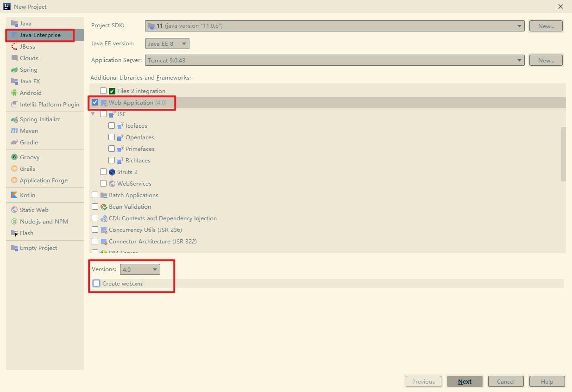Click New button beside Application Server
This screenshot has width=572, height=392.
(x=546, y=60)
